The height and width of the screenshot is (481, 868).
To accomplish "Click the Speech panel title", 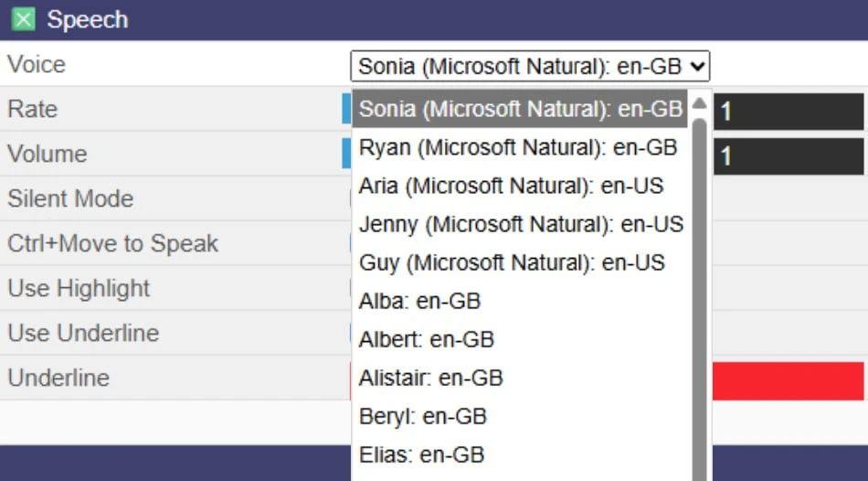I will [x=88, y=20].
